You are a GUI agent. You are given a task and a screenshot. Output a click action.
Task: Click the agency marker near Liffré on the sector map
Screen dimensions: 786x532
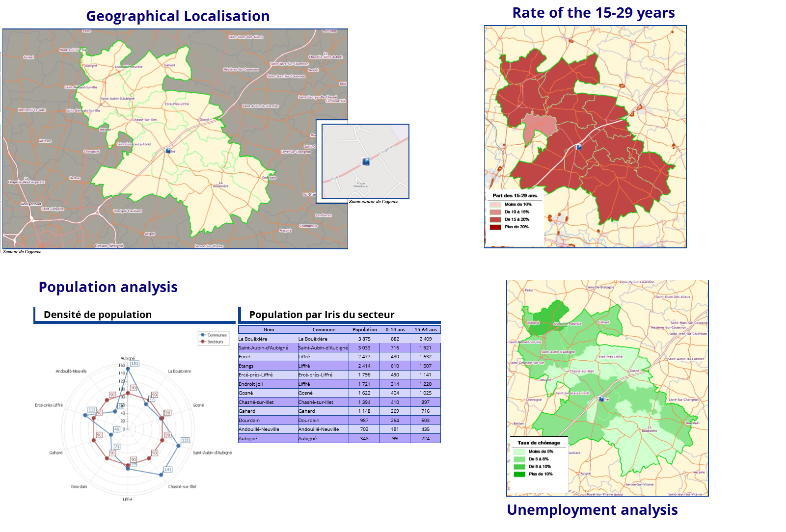pyautogui.click(x=168, y=151)
